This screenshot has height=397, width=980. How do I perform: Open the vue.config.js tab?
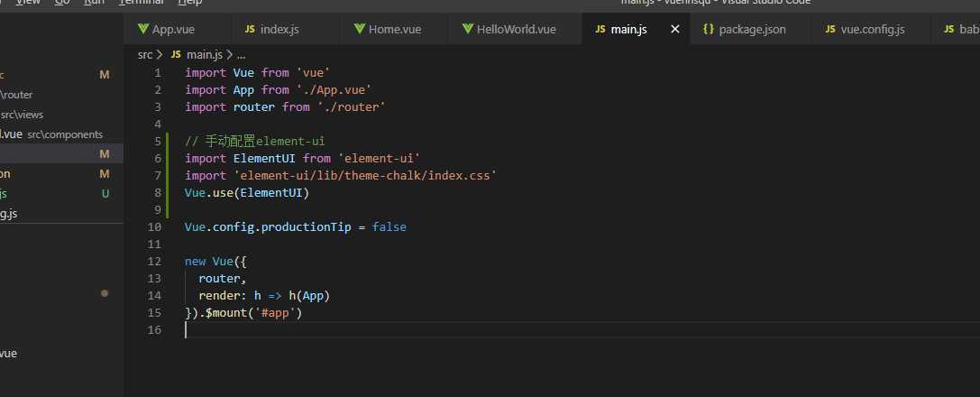(x=873, y=29)
